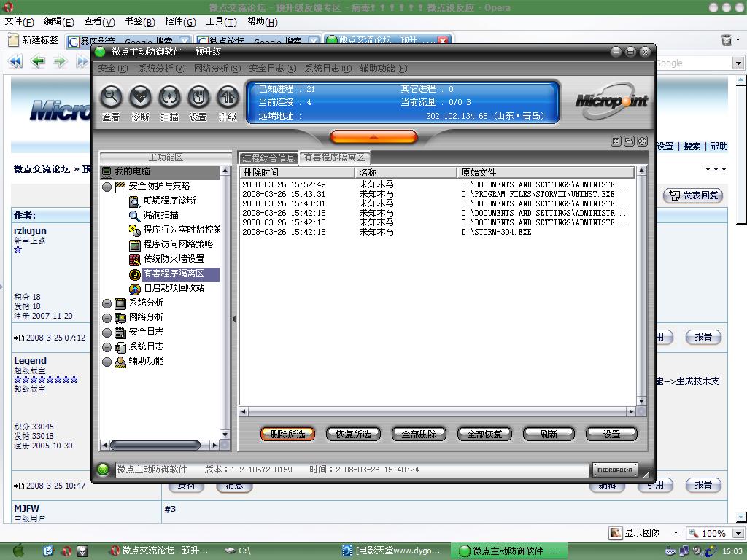Open the 辅助功能(H) menu
Viewport: 747px width, 560px height.
coord(384,69)
